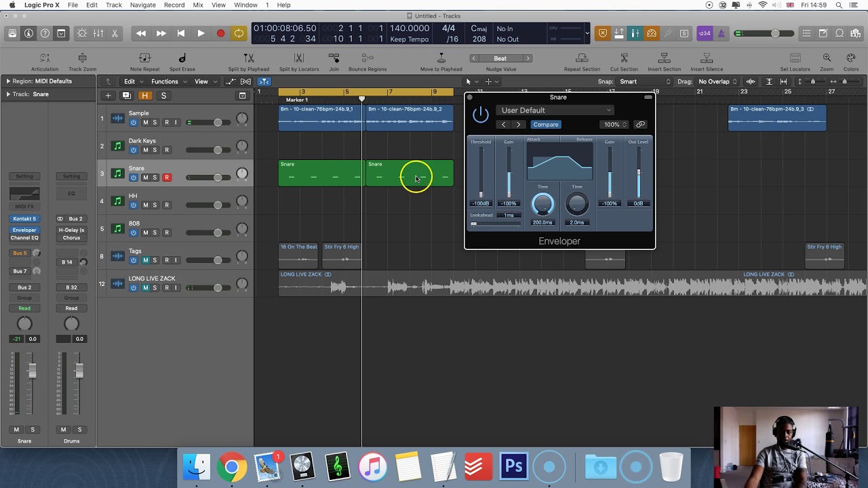
Task: Adjust Enveloper Lookahead slider
Action: point(495,224)
